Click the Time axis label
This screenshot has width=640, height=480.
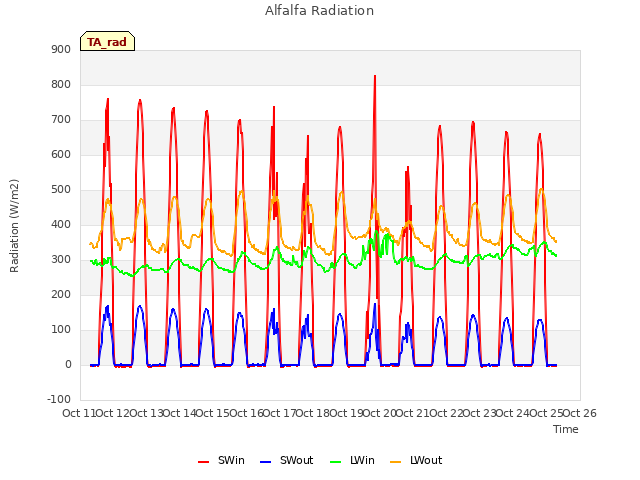566,429
